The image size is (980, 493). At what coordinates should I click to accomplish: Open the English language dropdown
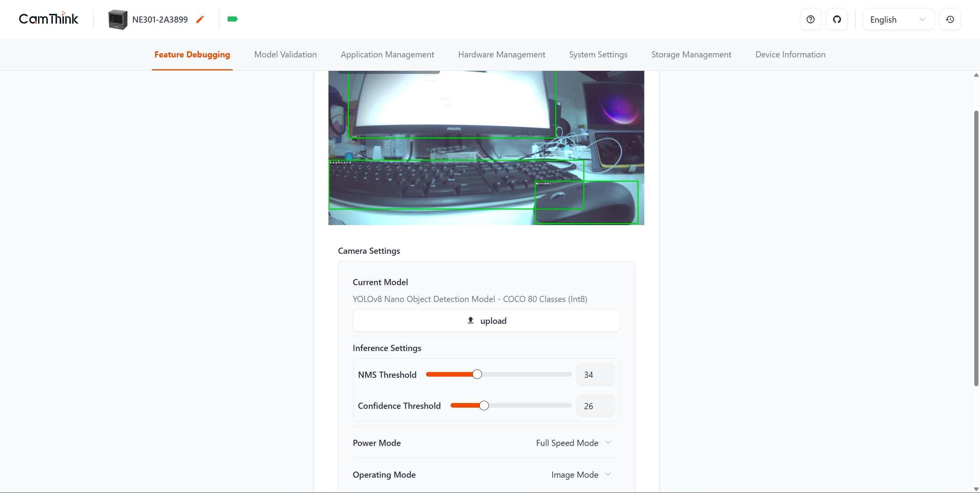898,20
